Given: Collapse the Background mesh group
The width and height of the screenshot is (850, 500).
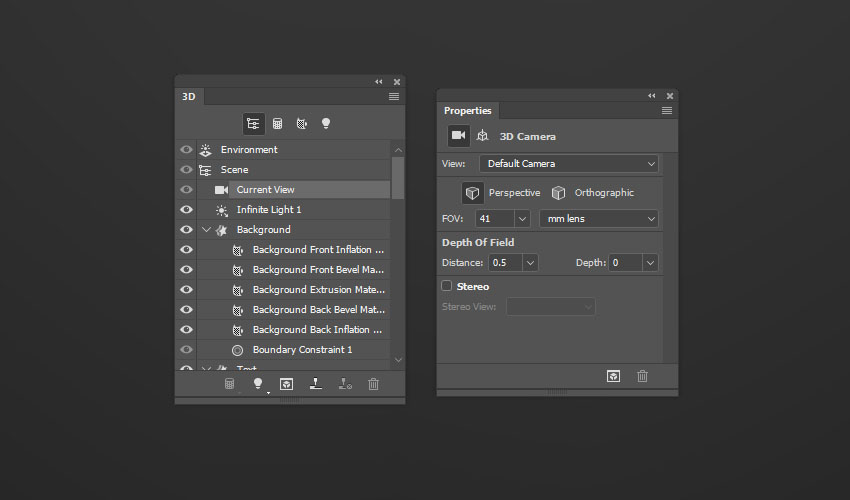Looking at the screenshot, I should point(206,230).
